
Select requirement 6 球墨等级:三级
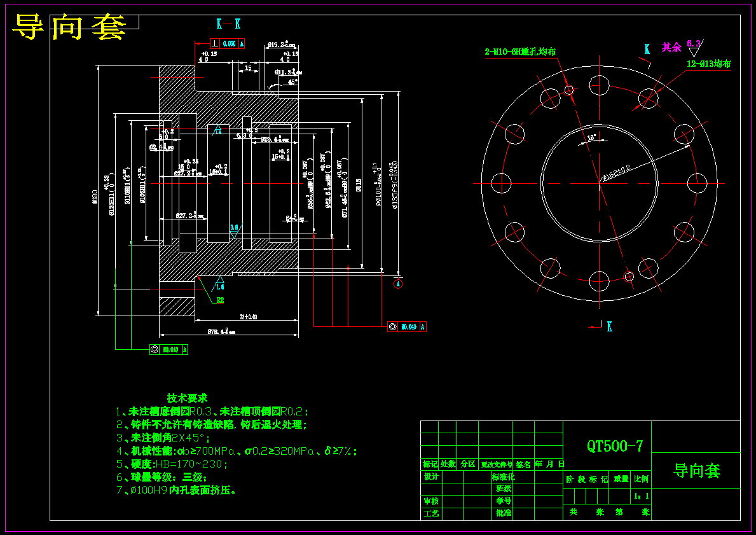[162, 477]
